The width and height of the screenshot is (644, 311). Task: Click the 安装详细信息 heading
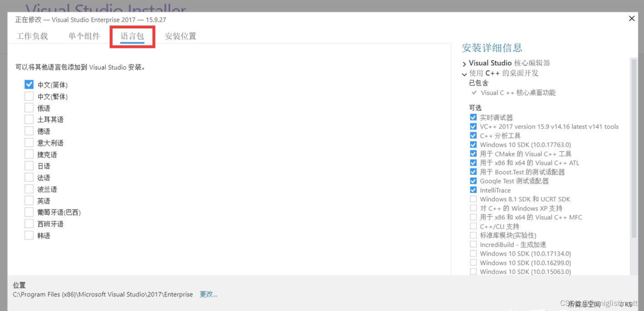pyautogui.click(x=492, y=48)
